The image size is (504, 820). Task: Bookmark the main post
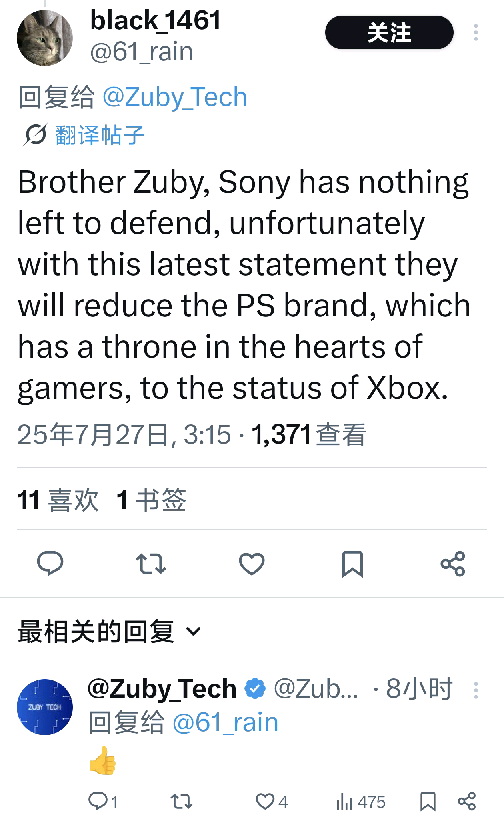pyautogui.click(x=352, y=563)
